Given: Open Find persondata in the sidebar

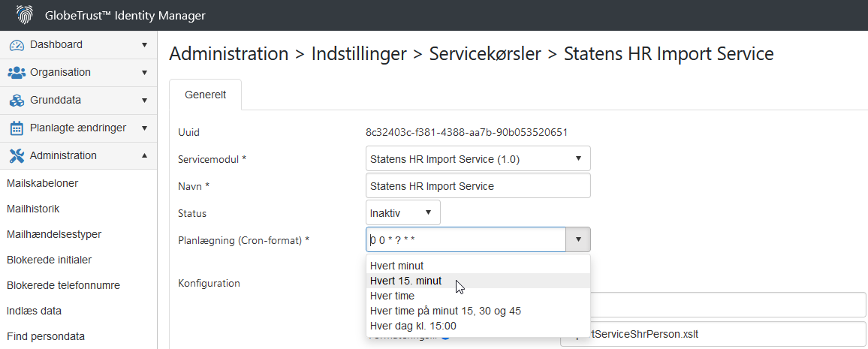Looking at the screenshot, I should click(x=45, y=336).
